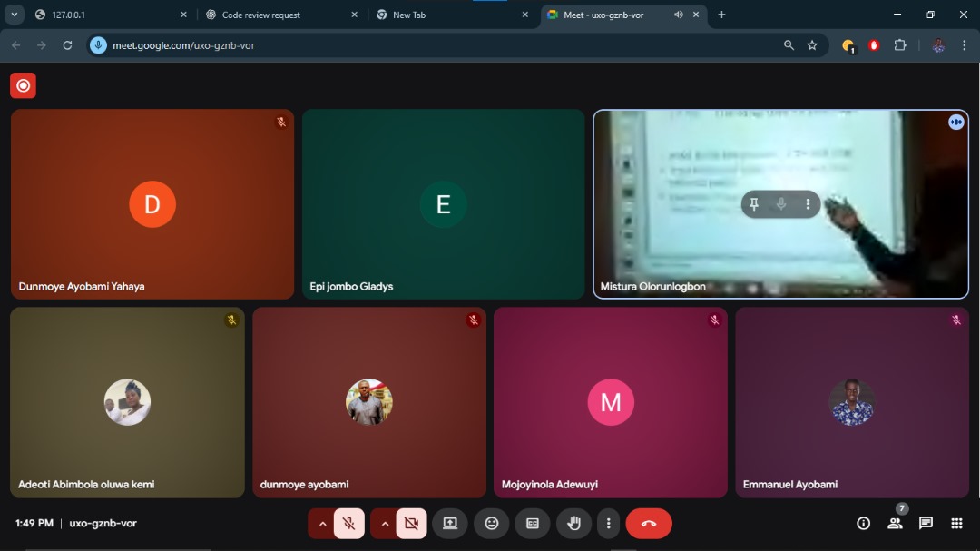Click muted mic icon on Emmanuel Ayobami tile
Viewport: 980px width, 551px height.
pos(956,320)
